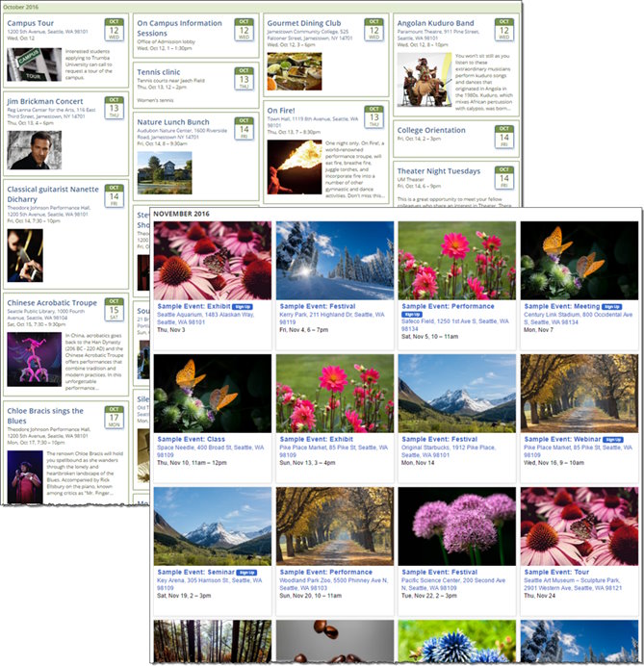Click Sign Up next to Sample Event: Webinar
Viewport: 644px width, 666px height.
(613, 440)
